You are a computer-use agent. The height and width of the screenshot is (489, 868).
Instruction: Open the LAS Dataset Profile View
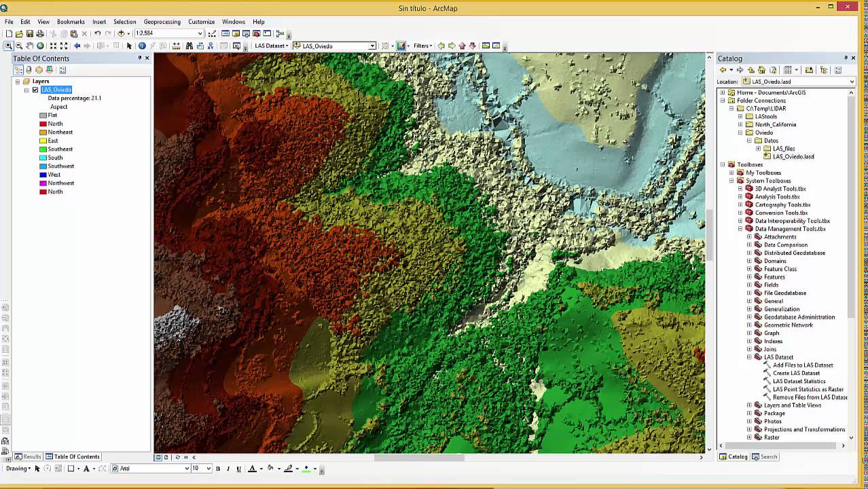tap(485, 46)
